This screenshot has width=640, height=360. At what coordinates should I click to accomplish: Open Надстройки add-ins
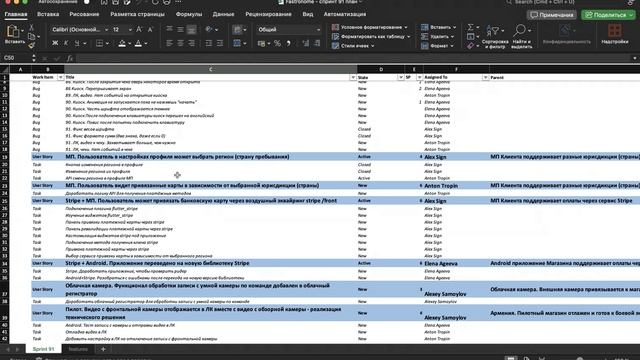pyautogui.click(x=615, y=34)
